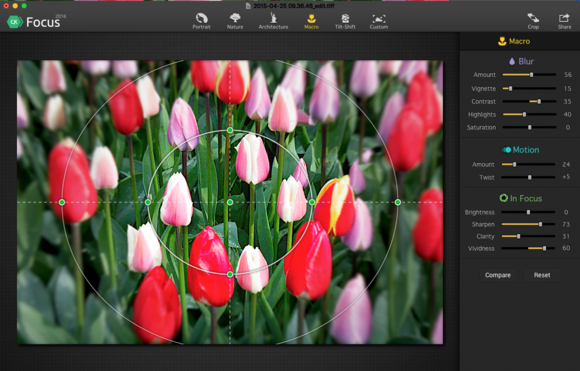580x371 pixels.
Task: Click the inner ellipse right handle
Action: point(312,202)
